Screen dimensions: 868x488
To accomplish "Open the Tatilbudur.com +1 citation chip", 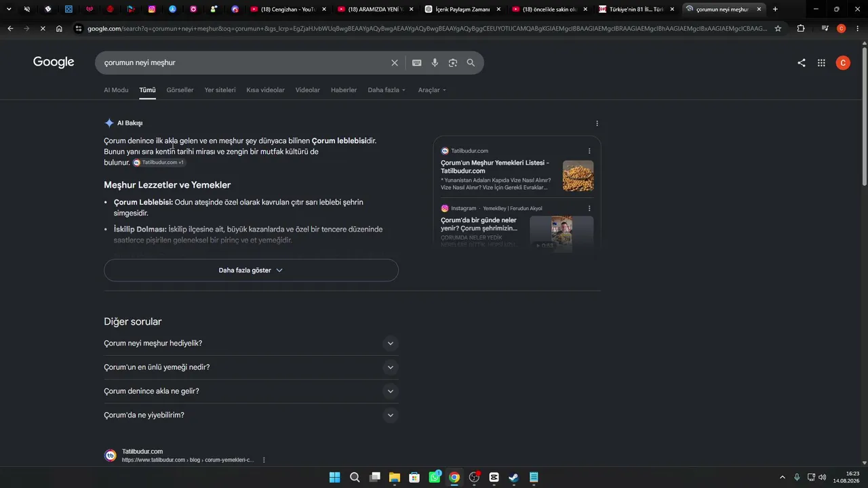I will coord(159,163).
